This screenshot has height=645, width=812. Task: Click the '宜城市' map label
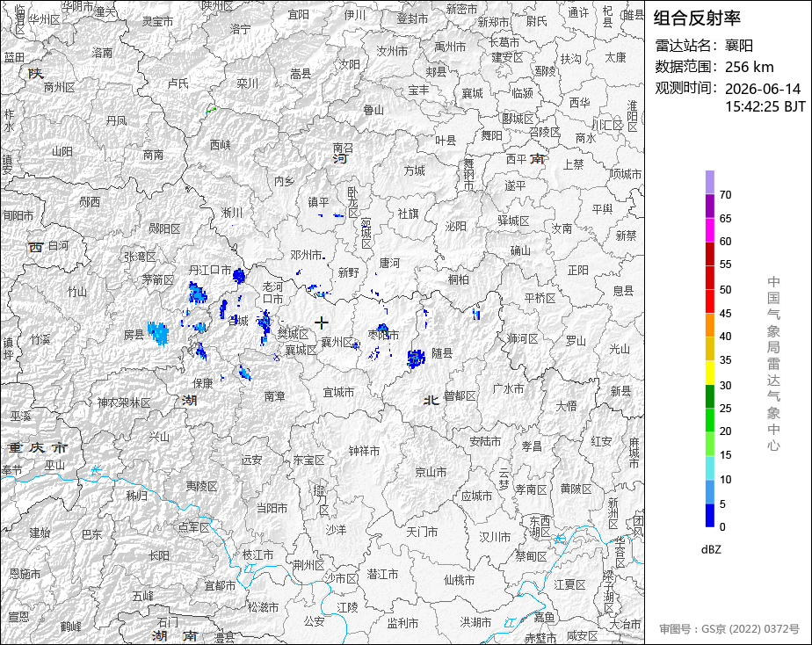tap(338, 393)
